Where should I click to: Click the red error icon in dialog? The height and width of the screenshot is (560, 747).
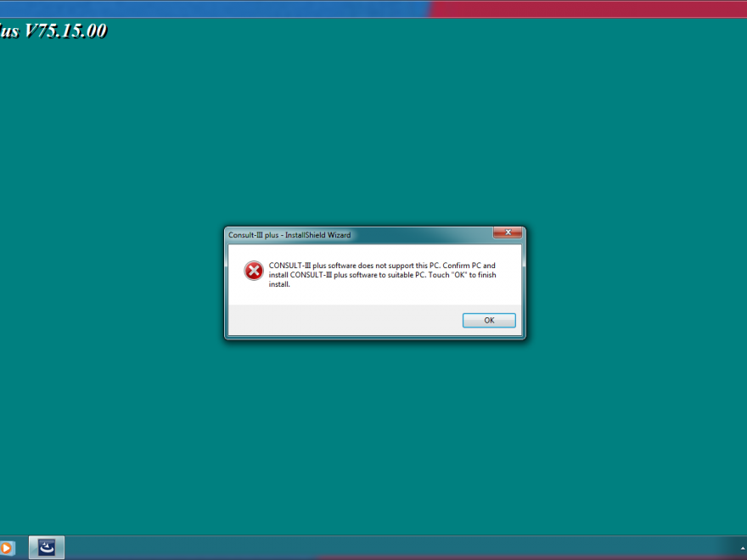pos(254,271)
